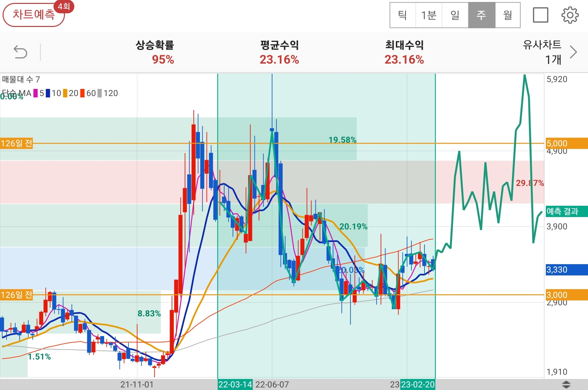Tap the 1,910 axis price

[x=557, y=372]
